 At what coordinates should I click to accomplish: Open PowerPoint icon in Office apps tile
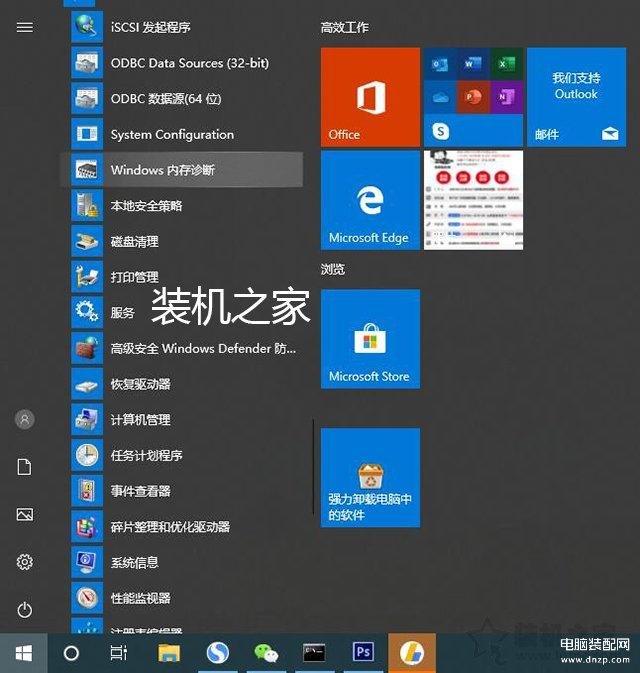[473, 97]
